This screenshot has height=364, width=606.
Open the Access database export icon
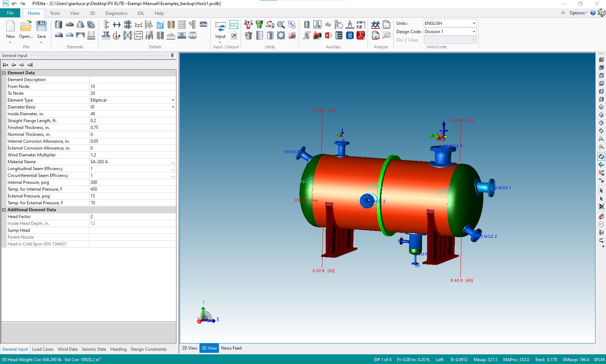point(328,35)
